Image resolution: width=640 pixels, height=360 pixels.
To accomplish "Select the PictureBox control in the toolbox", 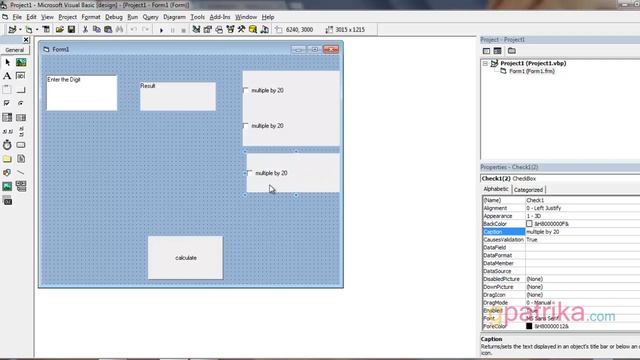I will point(21,62).
